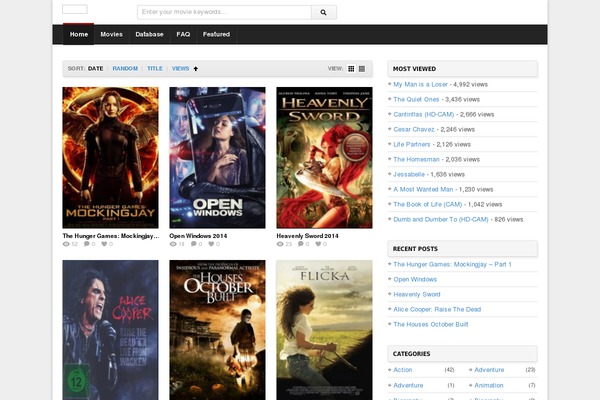The height and width of the screenshot is (400, 600).
Task: Open 'Life Partners' most viewed link
Action: point(412,144)
